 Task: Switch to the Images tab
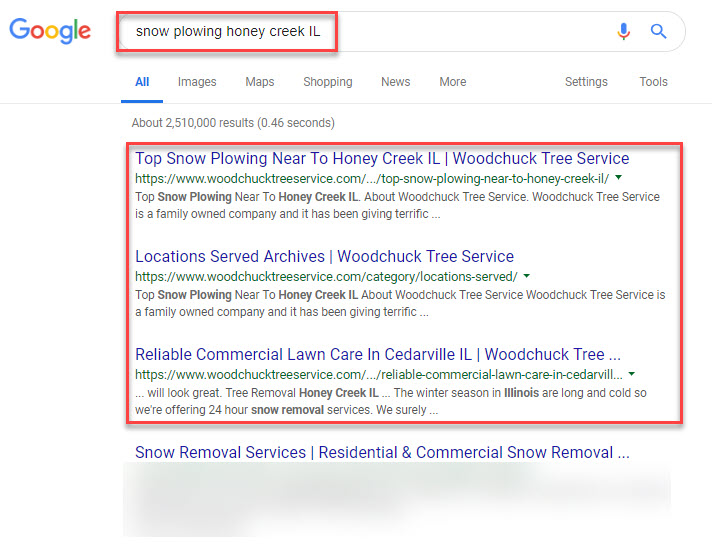pos(197,82)
